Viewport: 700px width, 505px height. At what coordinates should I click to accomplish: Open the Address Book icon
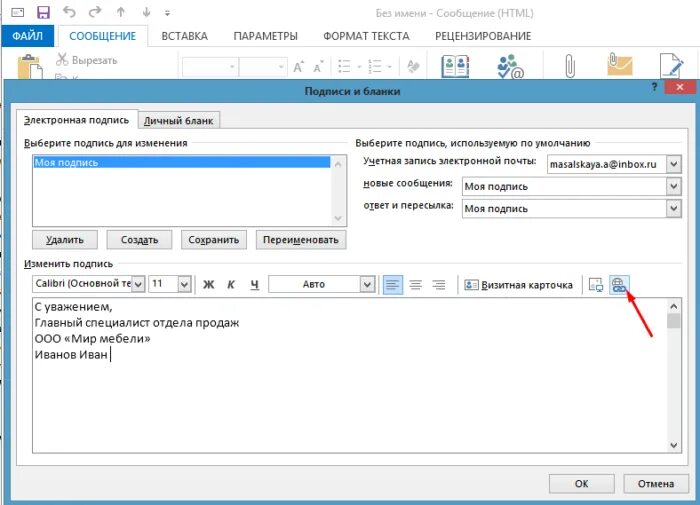(455, 66)
